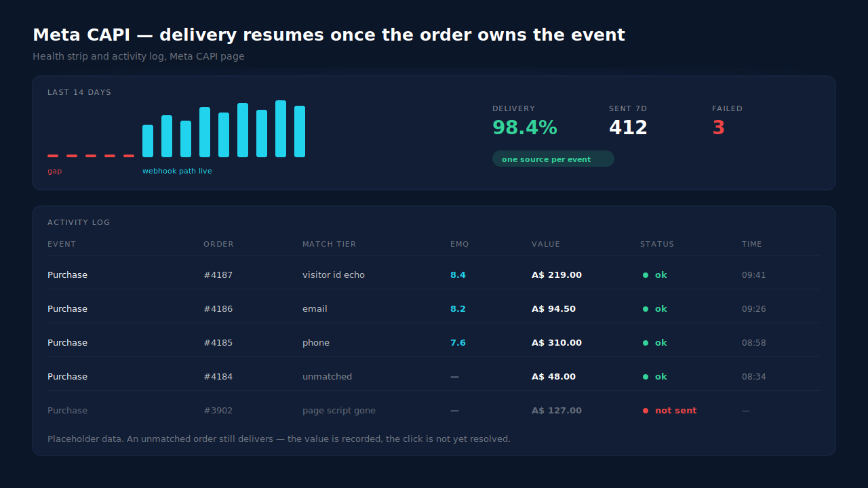The height and width of the screenshot is (488, 868).
Task: Click the 'phone' match tier cell
Action: (316, 342)
